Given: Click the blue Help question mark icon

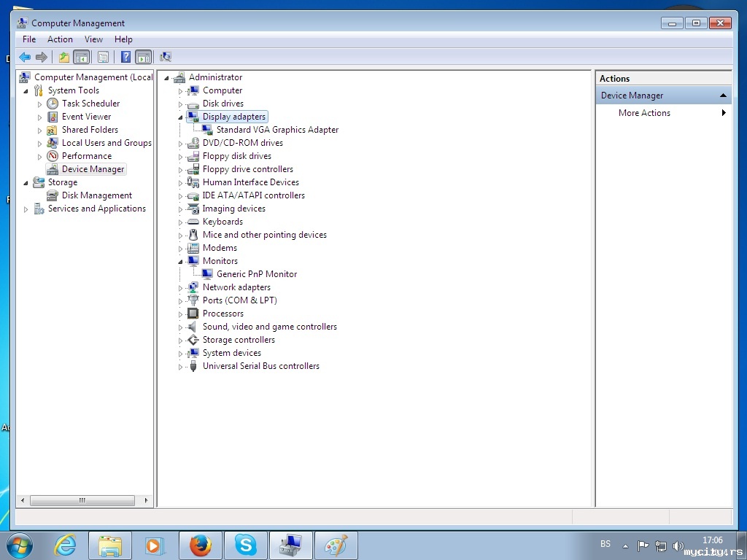Looking at the screenshot, I should coord(125,57).
